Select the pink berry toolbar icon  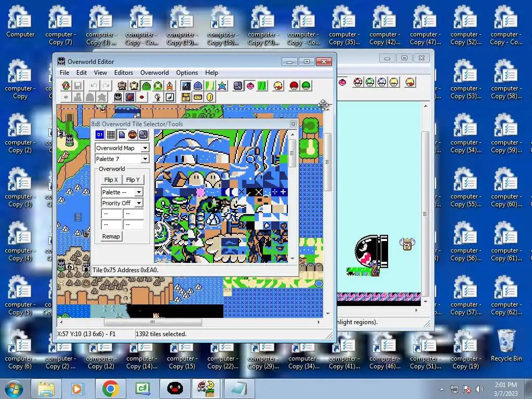pyautogui.click(x=250, y=86)
